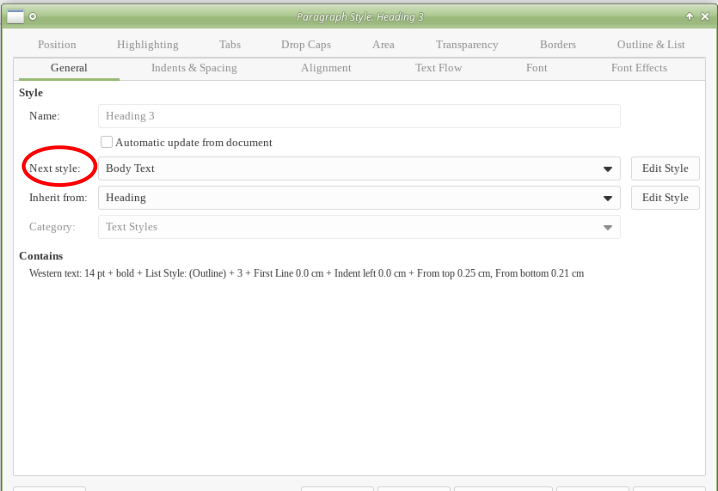
Task: Click the Name field containing Heading 3
Action: coord(359,116)
